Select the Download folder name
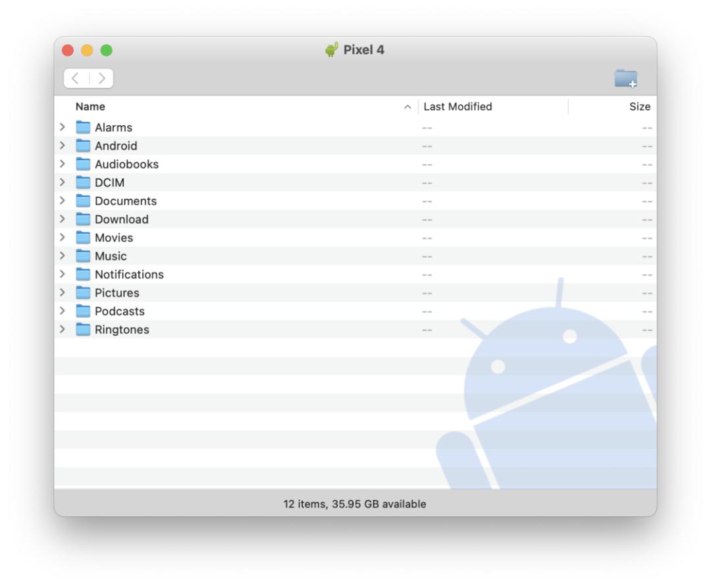711x588 pixels. pos(122,219)
